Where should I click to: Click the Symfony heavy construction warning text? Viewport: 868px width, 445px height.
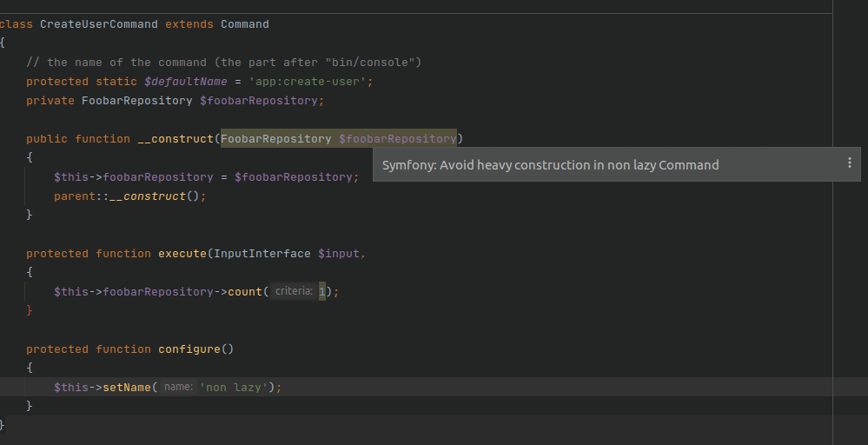(550, 165)
